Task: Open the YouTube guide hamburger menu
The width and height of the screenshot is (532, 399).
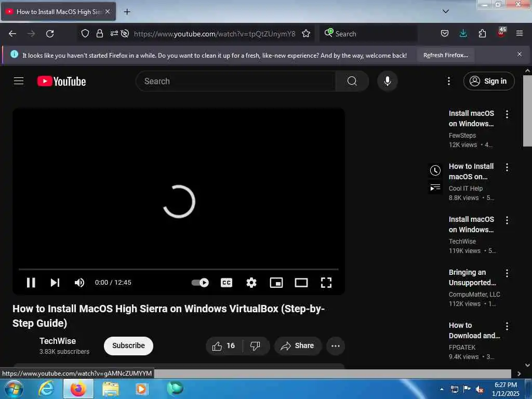Action: click(19, 81)
